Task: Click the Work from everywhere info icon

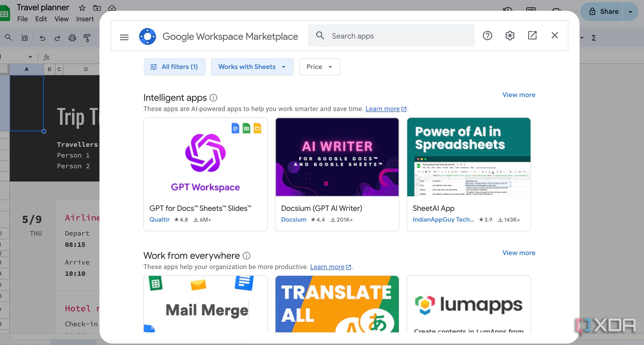Action: 247,256
